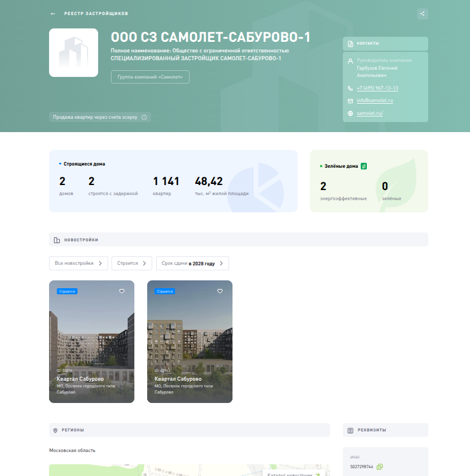Click the company logo building icon

[x=74, y=52]
